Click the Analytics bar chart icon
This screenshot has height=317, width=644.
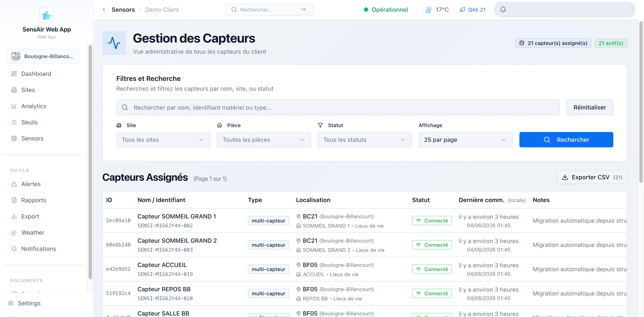coord(14,106)
